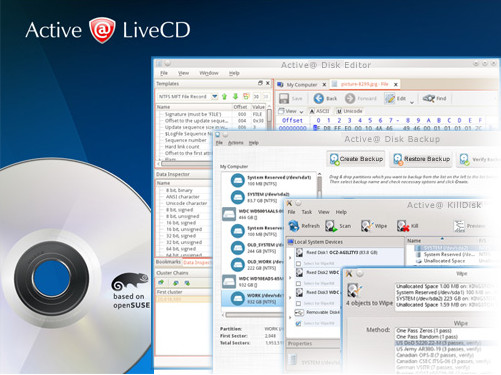
Task: Click Fixed Disk1 OCZ-AGILITY3 drive icon
Action: coord(299,252)
